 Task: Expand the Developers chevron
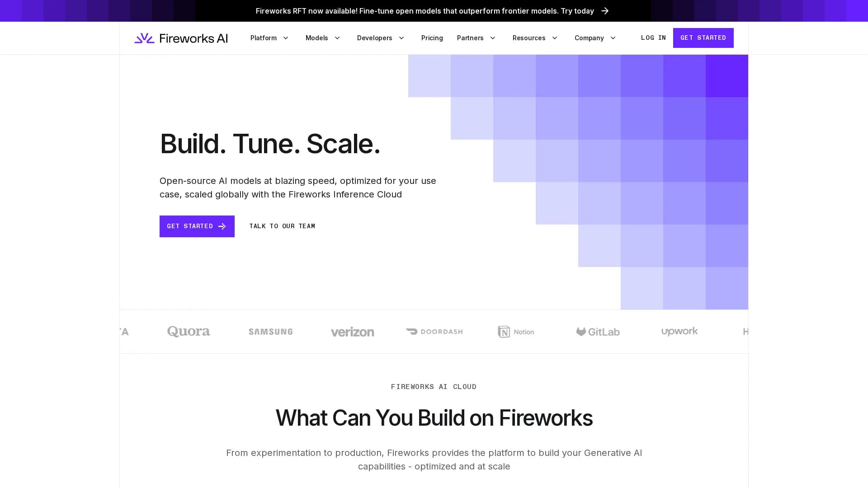pyautogui.click(x=401, y=38)
